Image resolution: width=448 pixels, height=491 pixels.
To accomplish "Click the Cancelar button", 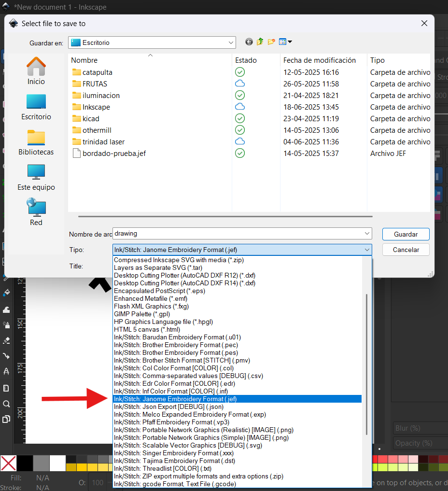I will tap(406, 250).
